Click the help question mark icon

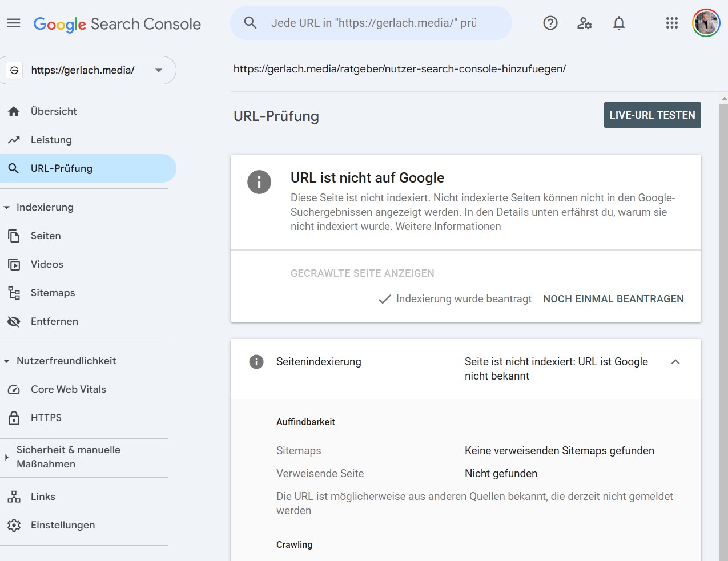(x=550, y=23)
